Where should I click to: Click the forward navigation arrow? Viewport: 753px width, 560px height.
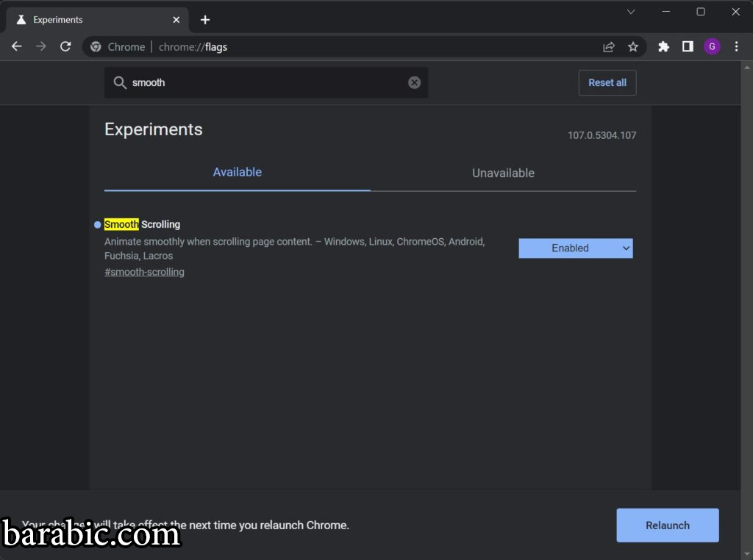(41, 46)
